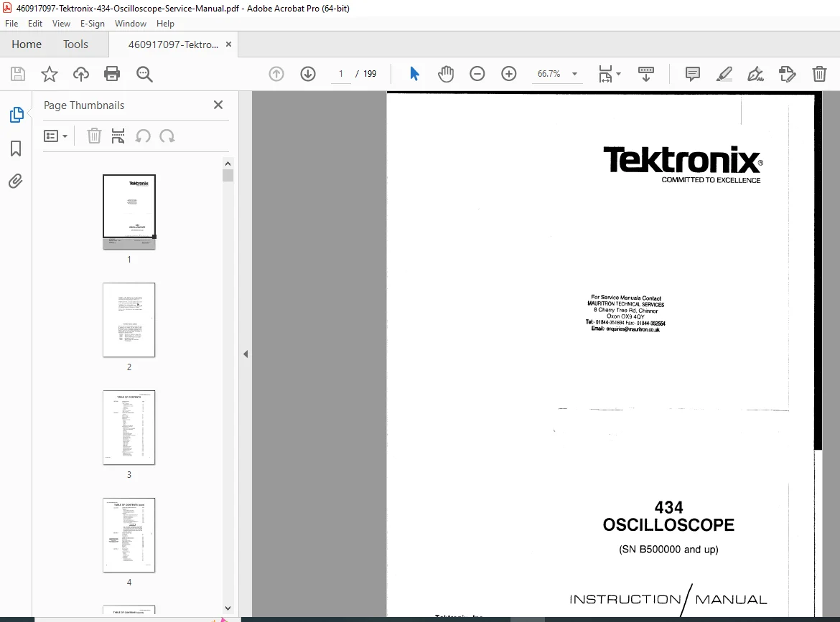This screenshot has height=622, width=840.
Task: Click the thumbnails panel scrollbar thumb
Action: coord(228,176)
